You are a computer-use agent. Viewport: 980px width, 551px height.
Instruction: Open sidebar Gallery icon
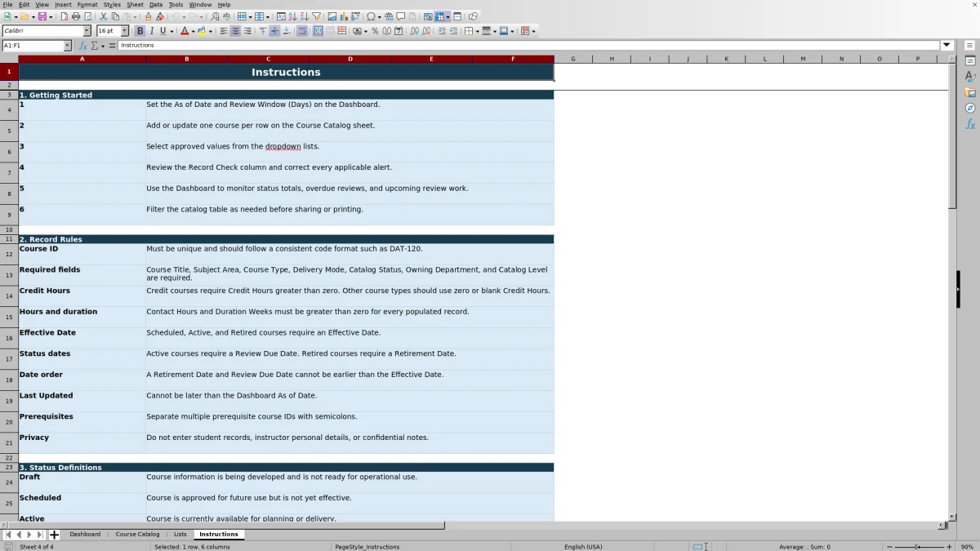(970, 92)
